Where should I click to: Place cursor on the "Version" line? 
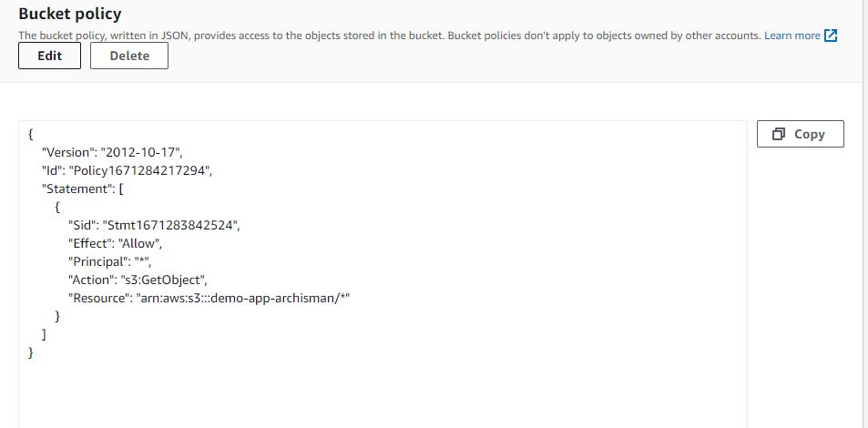click(112, 152)
